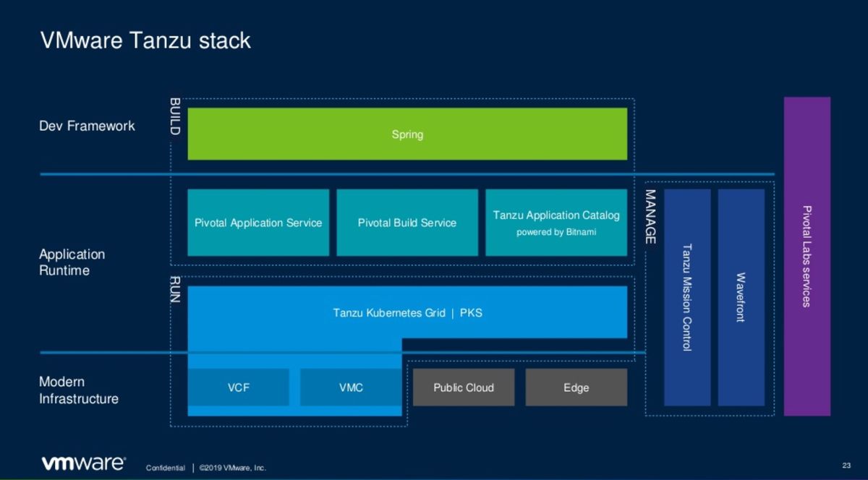Select the Wavefront column

[x=741, y=298]
